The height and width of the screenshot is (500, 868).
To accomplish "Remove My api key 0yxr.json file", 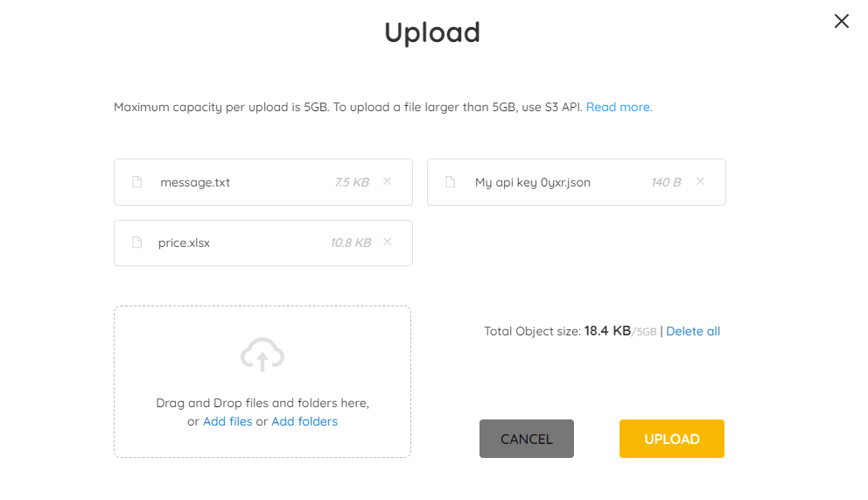I will [700, 181].
